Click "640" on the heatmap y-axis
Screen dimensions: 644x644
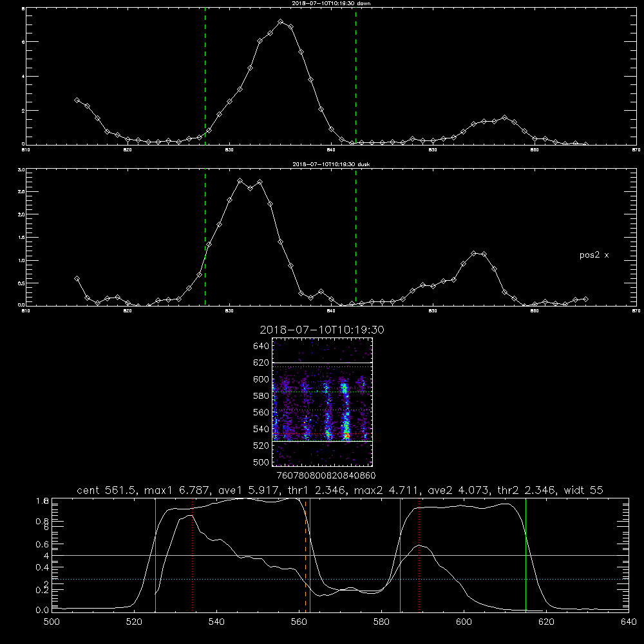pyautogui.click(x=261, y=346)
